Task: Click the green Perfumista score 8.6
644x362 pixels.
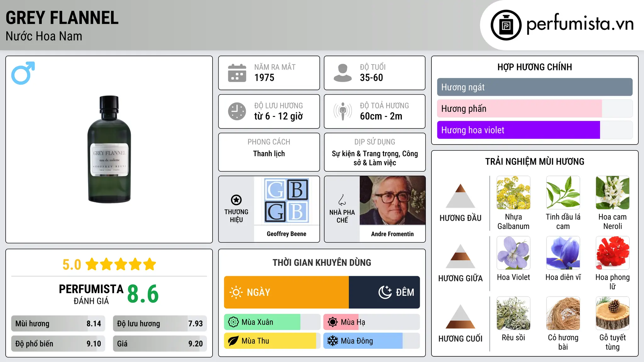Action: coord(143,294)
